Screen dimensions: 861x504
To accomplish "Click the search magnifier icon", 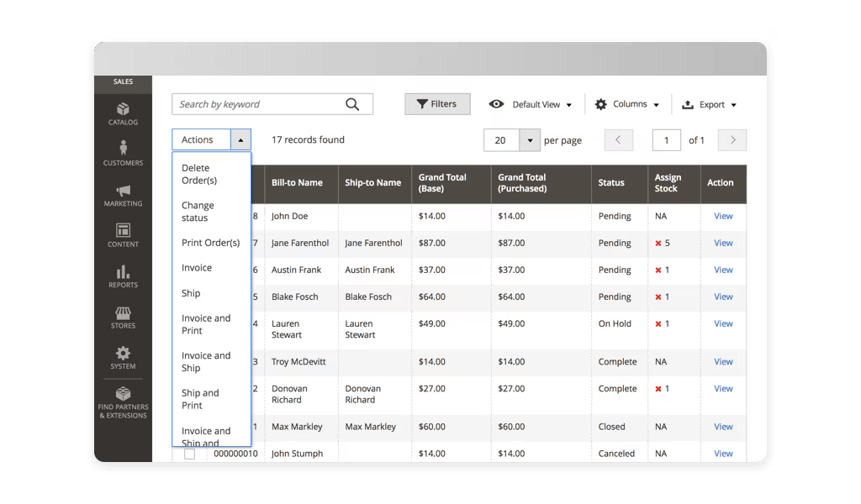I will [352, 104].
